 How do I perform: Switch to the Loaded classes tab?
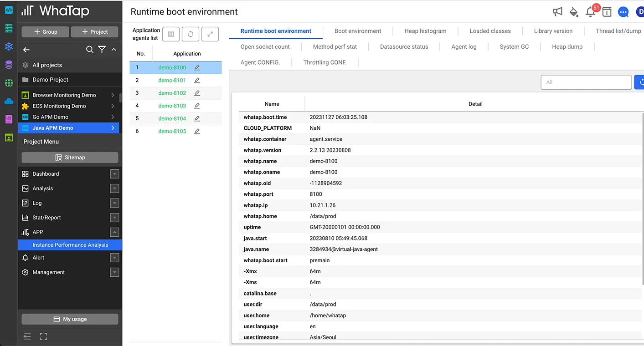(490, 31)
